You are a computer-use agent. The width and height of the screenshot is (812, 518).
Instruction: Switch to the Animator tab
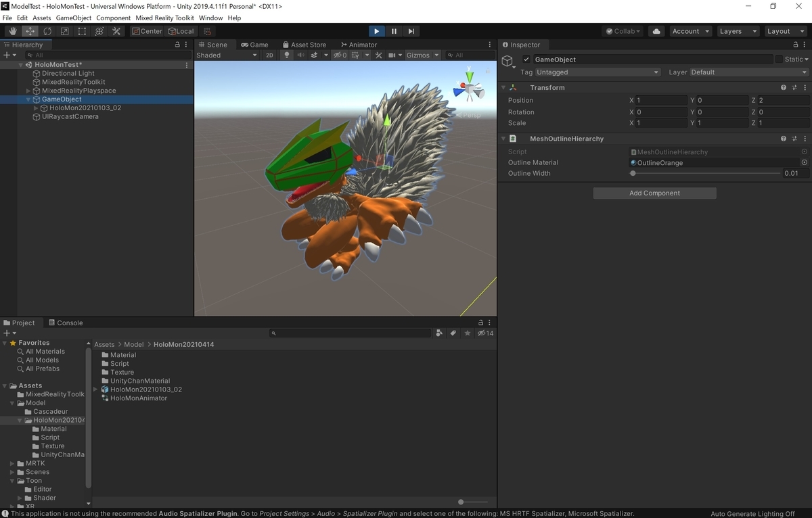coord(358,45)
